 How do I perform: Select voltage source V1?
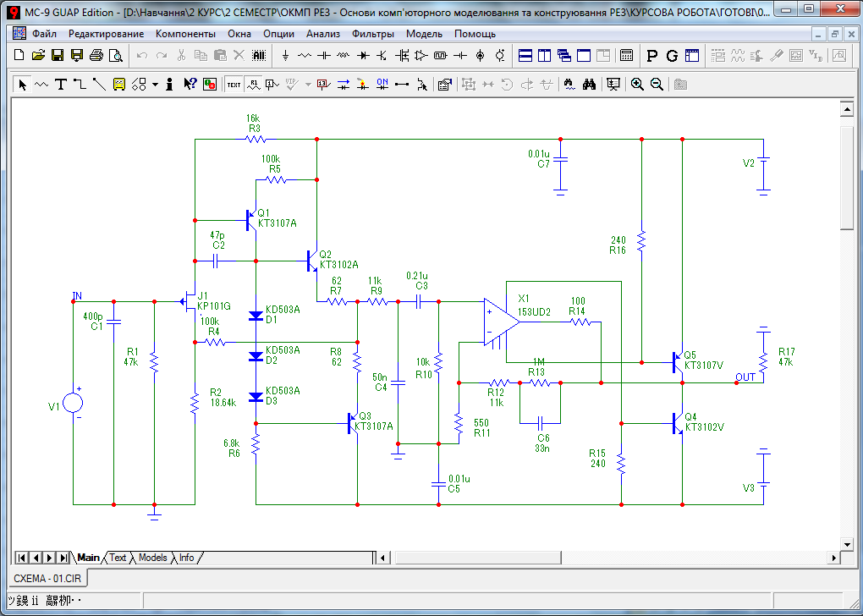click(x=73, y=403)
